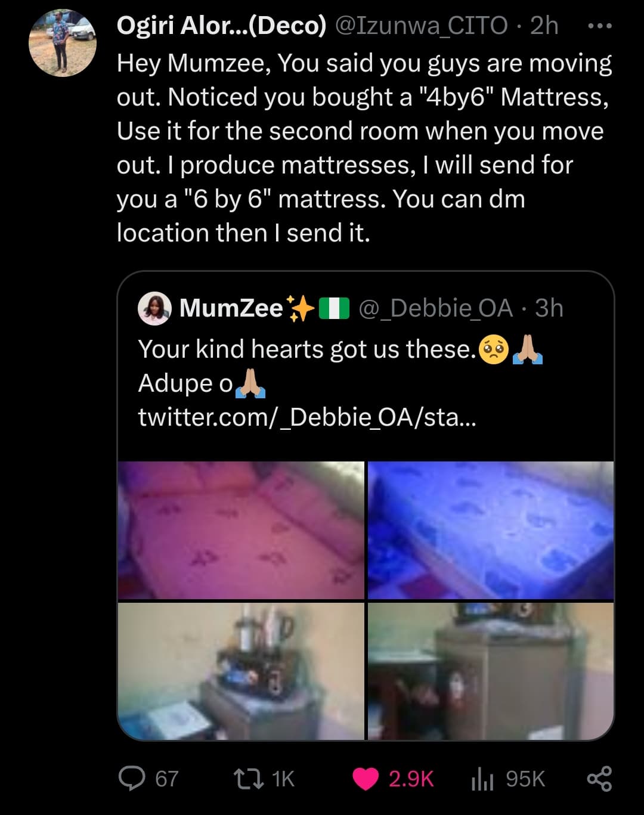Open the @Izunwa_CITO handle link
Screen dimensions: 644x815
click(422, 26)
